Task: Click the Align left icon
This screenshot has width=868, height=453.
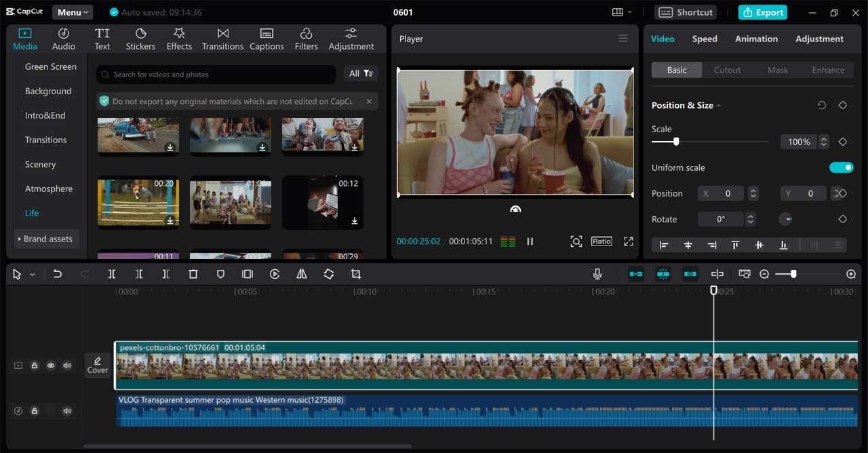Action: 664,245
